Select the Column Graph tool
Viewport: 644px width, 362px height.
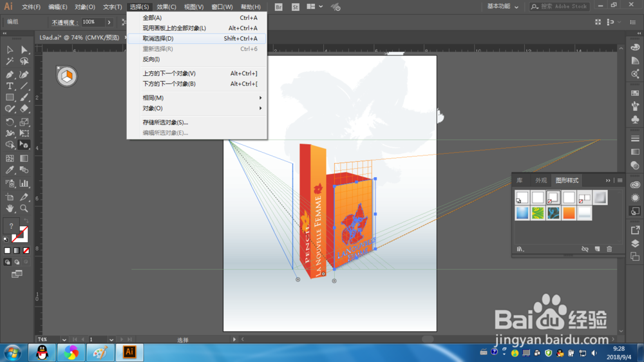24,184
